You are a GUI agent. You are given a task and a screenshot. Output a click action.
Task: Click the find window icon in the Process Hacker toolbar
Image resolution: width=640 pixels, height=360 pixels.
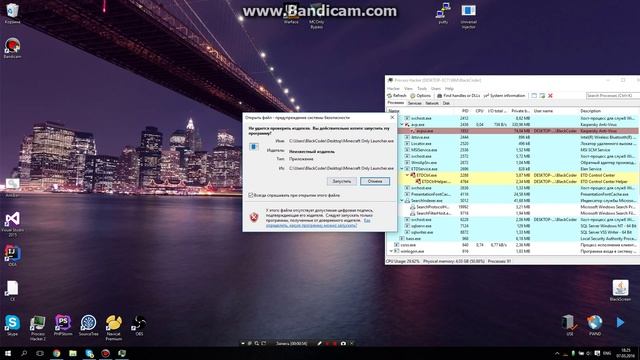[534, 96]
